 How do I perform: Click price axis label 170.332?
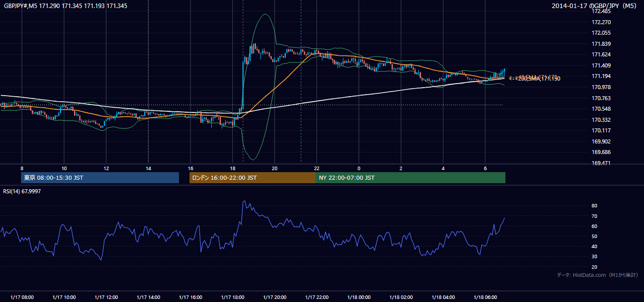point(602,120)
